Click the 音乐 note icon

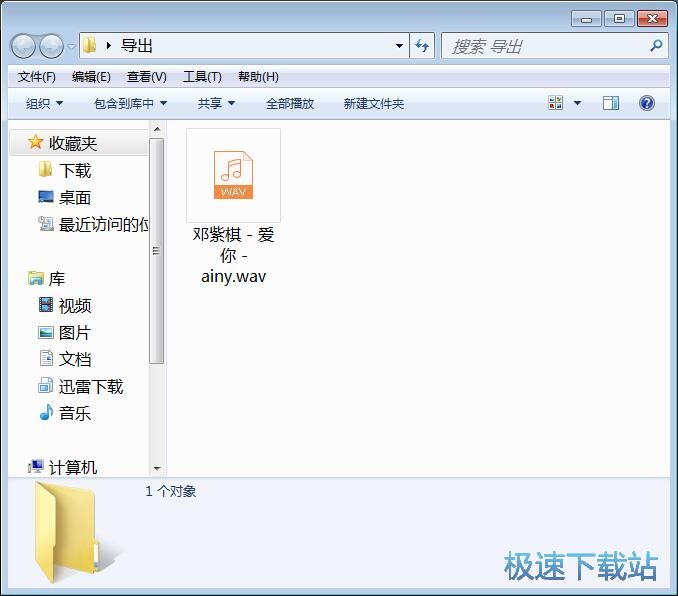pos(46,412)
